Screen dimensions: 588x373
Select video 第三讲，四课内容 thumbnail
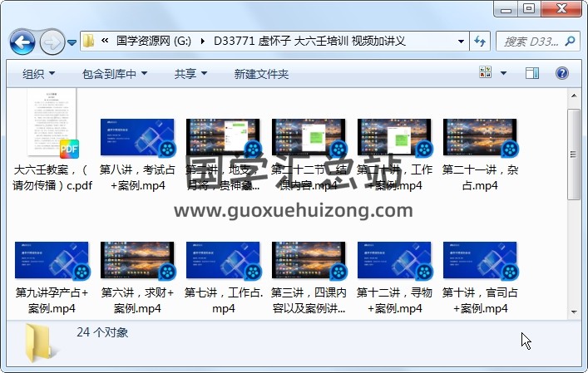pyautogui.click(x=309, y=260)
